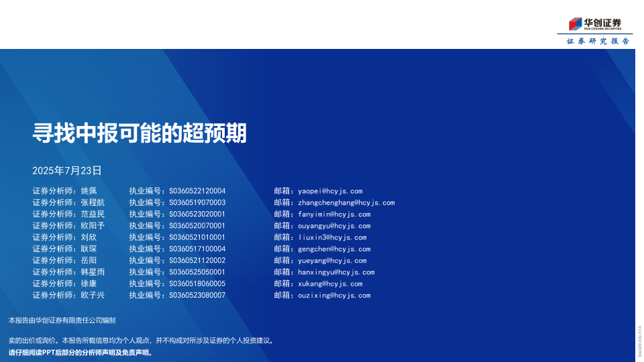Click the ouyangyu@hcyjs.com email address
644x362 pixels.
[334, 226]
